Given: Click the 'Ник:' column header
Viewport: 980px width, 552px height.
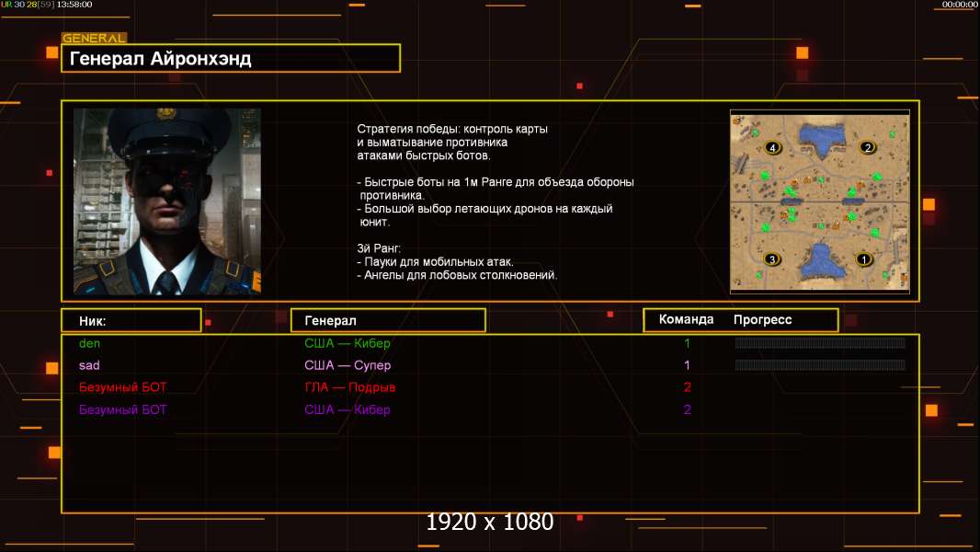Looking at the screenshot, I should [x=131, y=321].
